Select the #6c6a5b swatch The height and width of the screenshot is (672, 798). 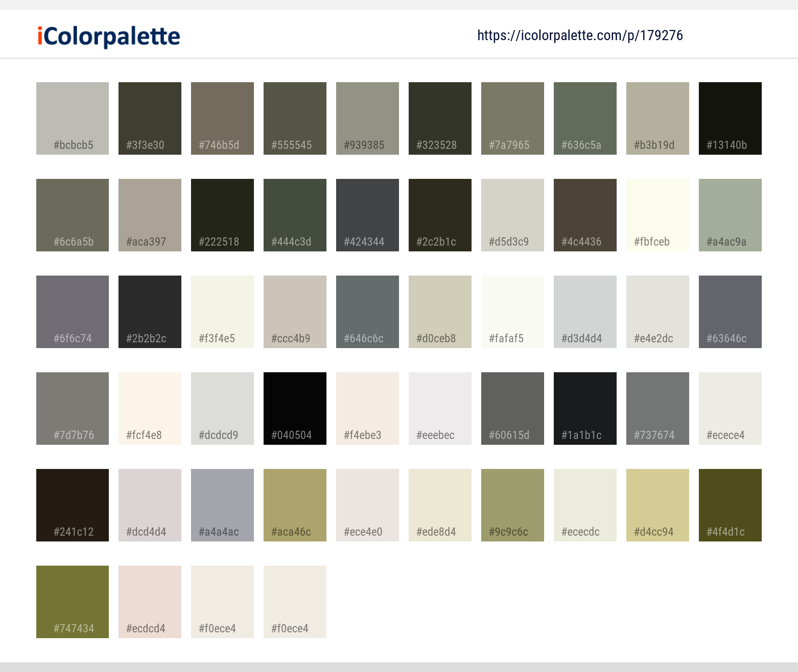click(73, 215)
